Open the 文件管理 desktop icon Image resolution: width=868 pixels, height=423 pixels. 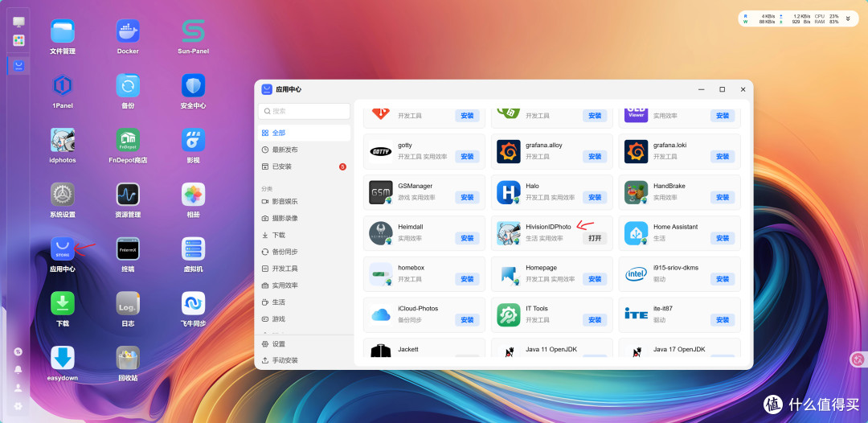[63, 31]
